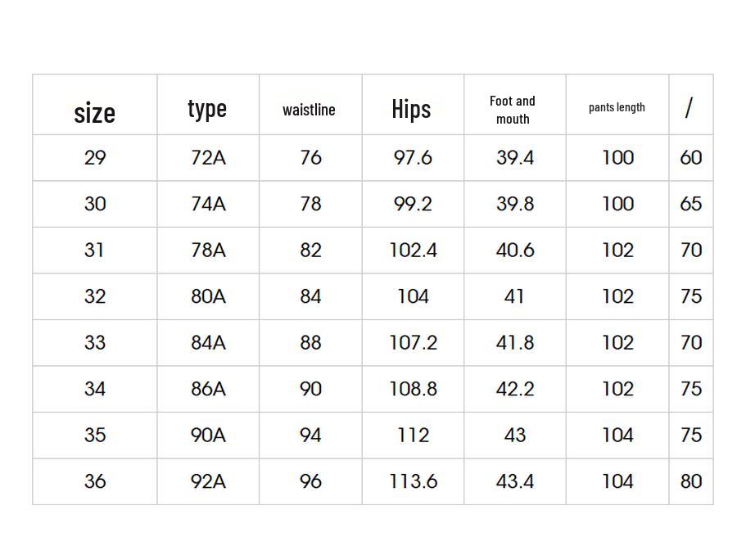Click the "size" column header
This screenshot has width=746, height=560.
[94, 111]
